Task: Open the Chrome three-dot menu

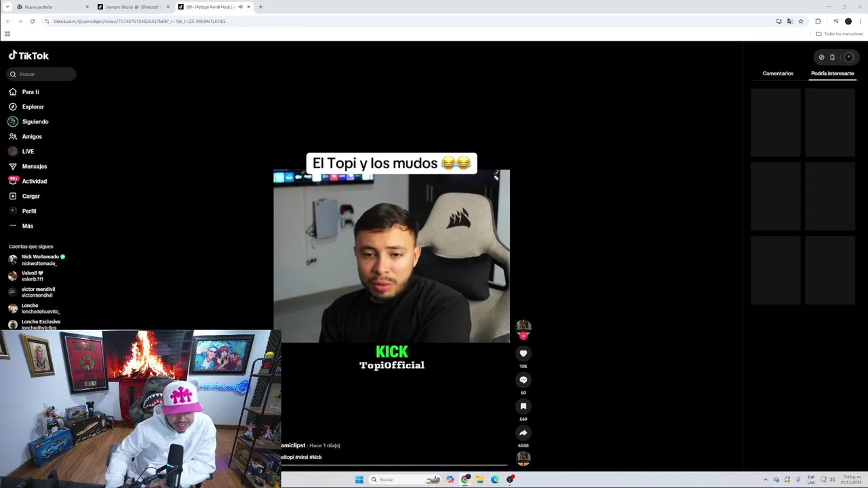Action: point(860,21)
